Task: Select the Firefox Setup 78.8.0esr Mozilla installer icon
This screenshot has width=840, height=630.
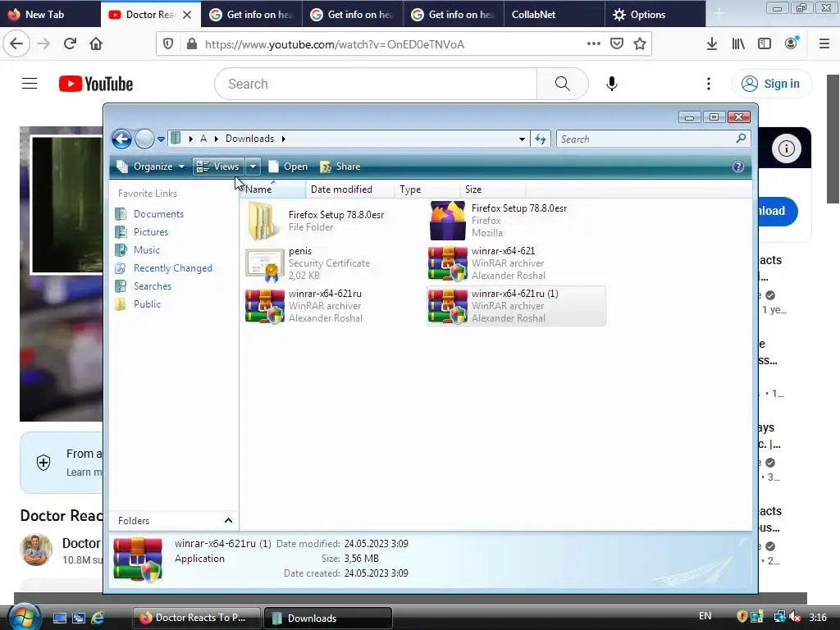Action: (x=448, y=221)
